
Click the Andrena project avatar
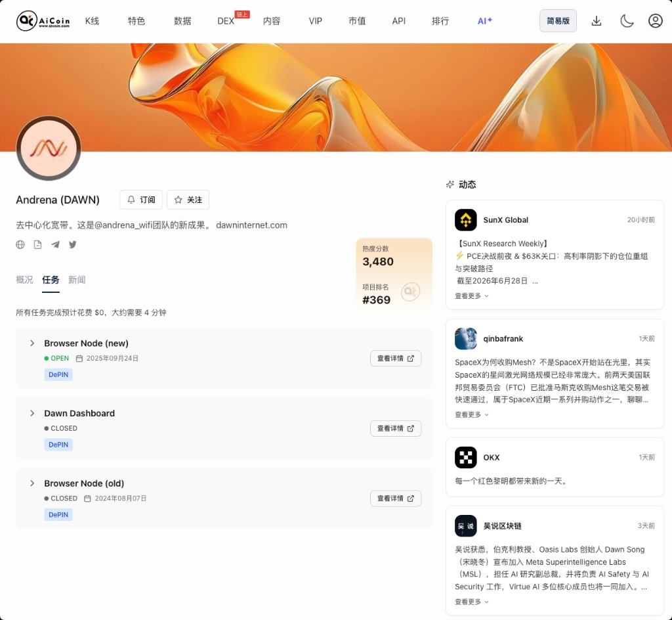(49, 148)
